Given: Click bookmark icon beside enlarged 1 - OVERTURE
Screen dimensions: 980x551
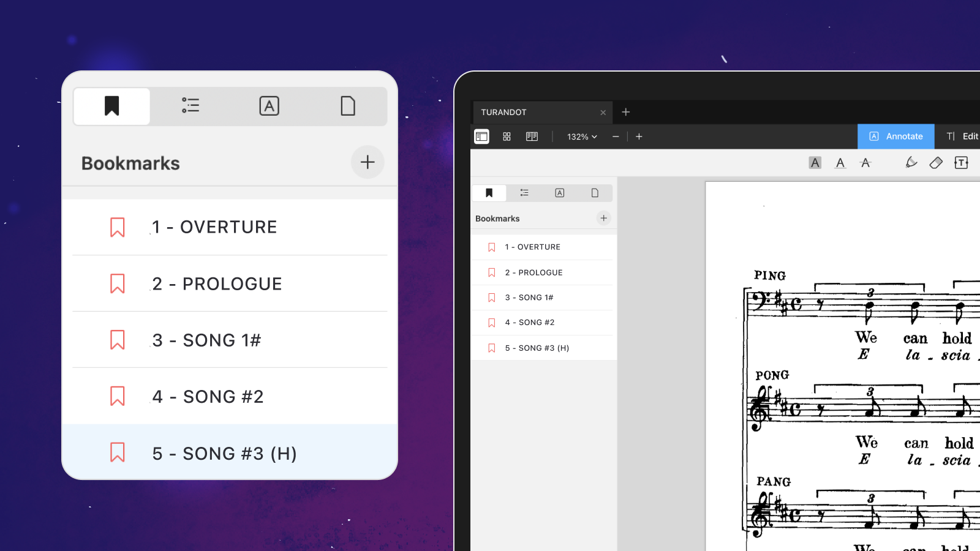Looking at the screenshot, I should coord(118,227).
